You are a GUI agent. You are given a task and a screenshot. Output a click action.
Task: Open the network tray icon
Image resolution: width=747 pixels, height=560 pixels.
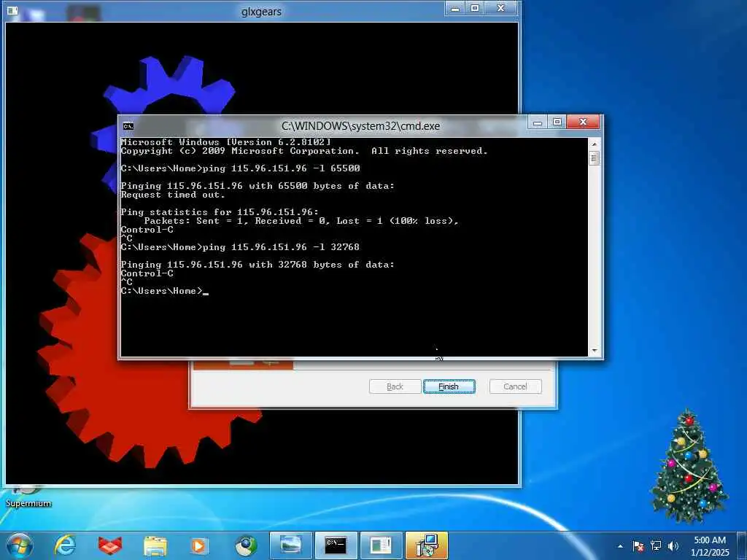(656, 546)
